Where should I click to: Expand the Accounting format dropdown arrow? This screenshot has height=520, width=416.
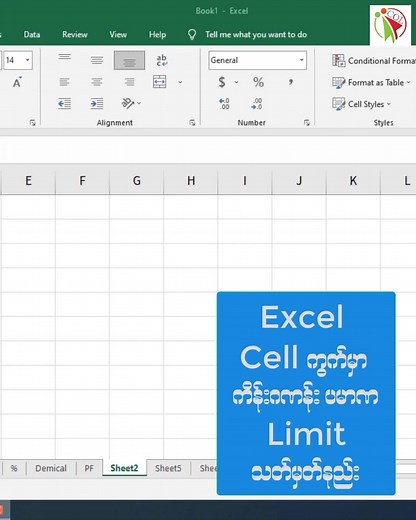[x=236, y=82]
